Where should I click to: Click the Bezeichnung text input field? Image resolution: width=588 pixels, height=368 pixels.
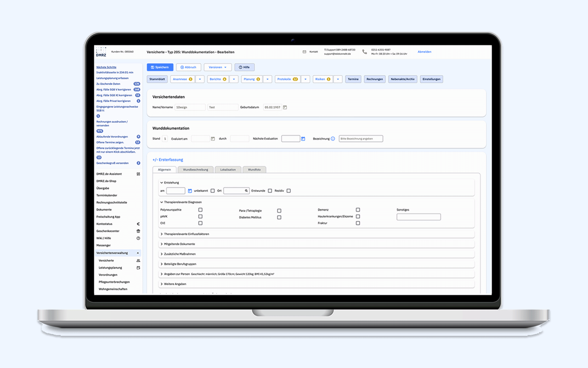tap(361, 138)
